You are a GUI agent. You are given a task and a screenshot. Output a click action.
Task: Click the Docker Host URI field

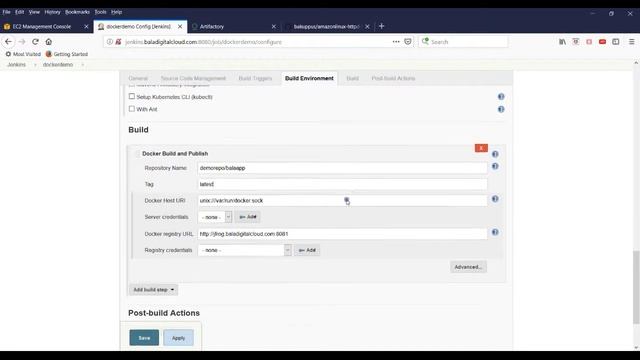(342, 201)
